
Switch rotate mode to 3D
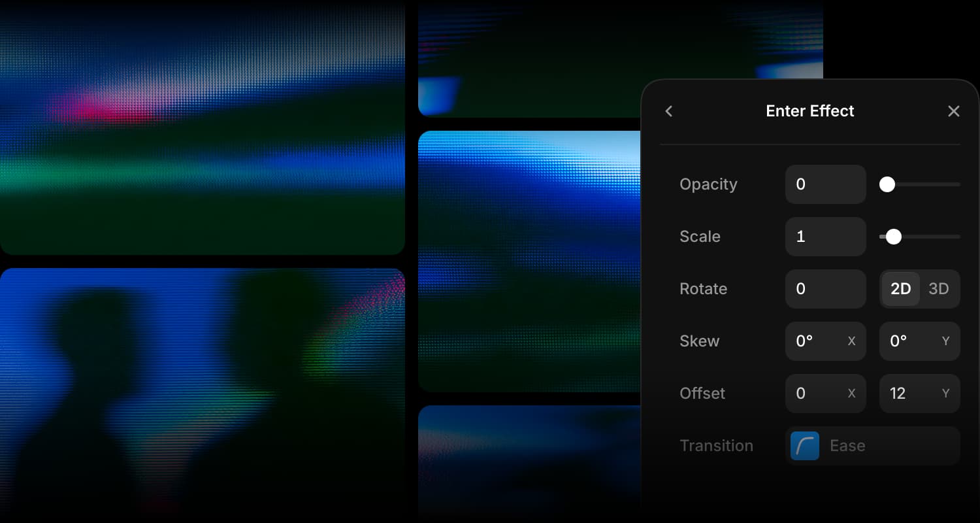point(939,289)
